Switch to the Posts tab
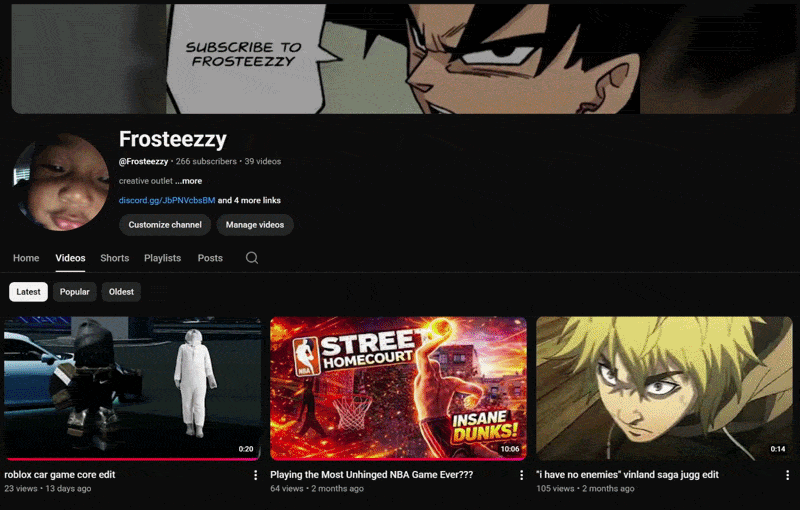 click(210, 258)
